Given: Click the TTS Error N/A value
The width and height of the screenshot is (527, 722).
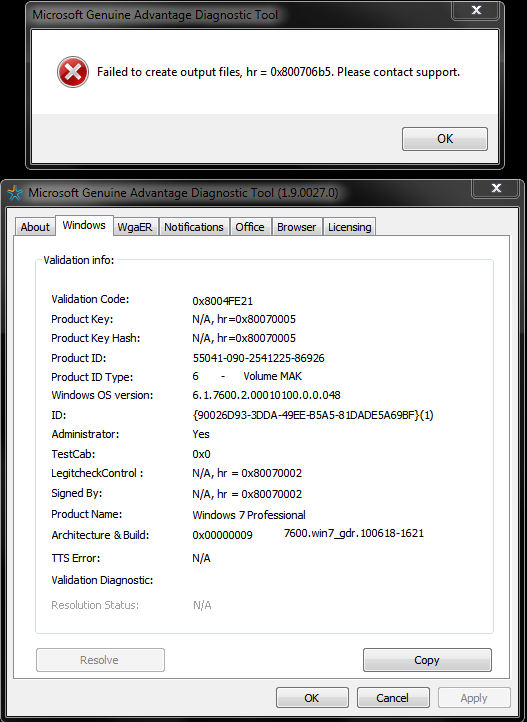Looking at the screenshot, I should click(201, 558).
